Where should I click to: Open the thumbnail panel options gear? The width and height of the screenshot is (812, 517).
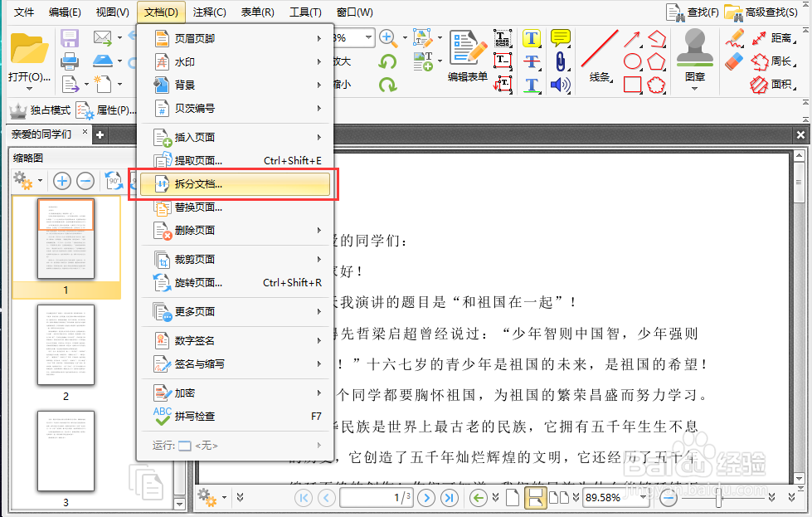pos(22,181)
